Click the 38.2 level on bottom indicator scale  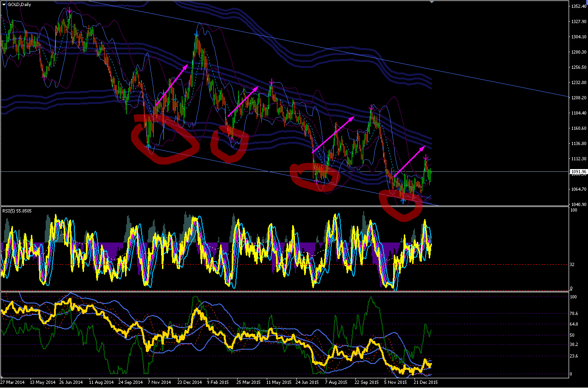pos(575,345)
